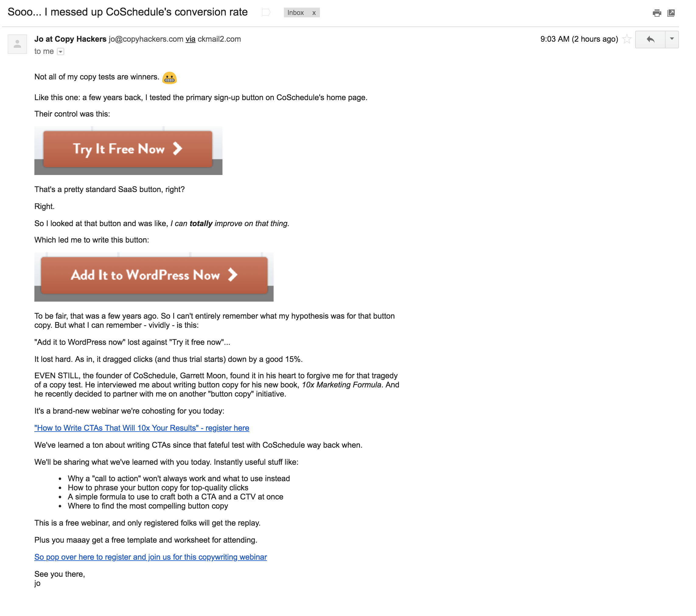This screenshot has width=696, height=616.
Task: Open the register here webinar link
Action: click(142, 428)
